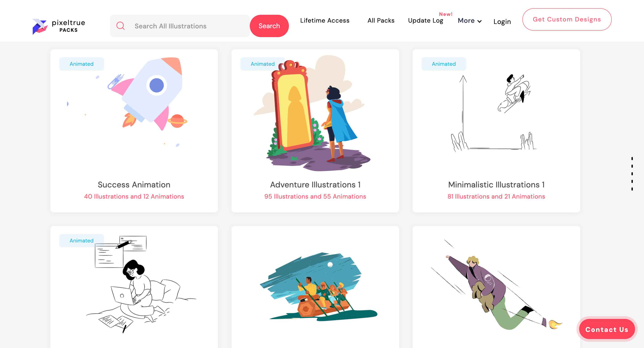Expand the More dropdown menu
The width and height of the screenshot is (644, 348).
470,21
